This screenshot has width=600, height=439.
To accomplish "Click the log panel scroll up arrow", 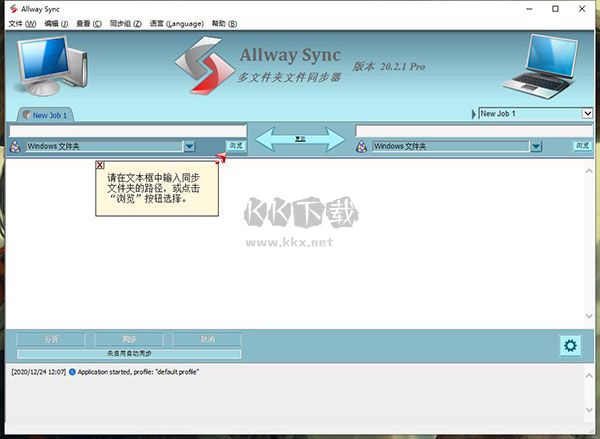I will (x=589, y=376).
